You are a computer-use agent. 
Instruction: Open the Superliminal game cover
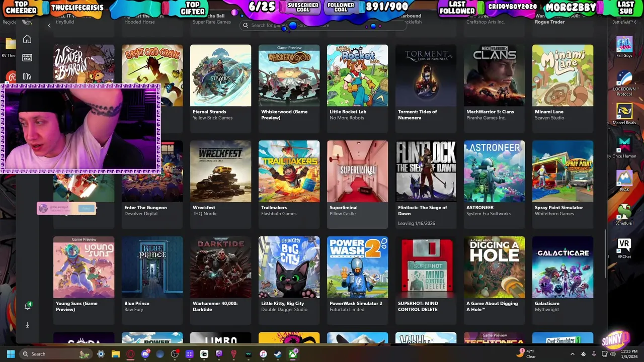point(357,171)
